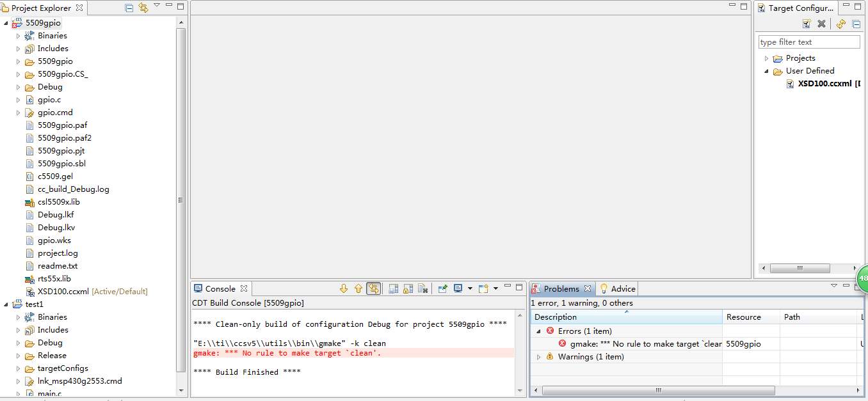Image resolution: width=868 pixels, height=401 pixels.
Task: Close the Project Explorer tab
Action: click(x=79, y=8)
